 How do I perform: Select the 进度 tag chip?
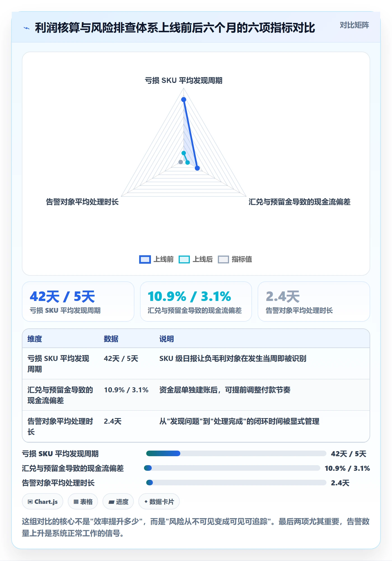(118, 502)
